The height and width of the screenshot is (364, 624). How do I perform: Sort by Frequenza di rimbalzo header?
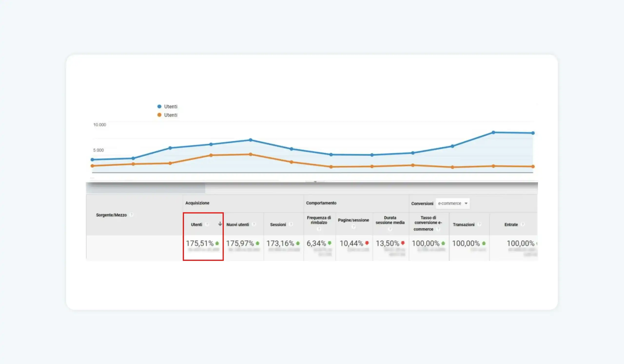click(x=319, y=220)
